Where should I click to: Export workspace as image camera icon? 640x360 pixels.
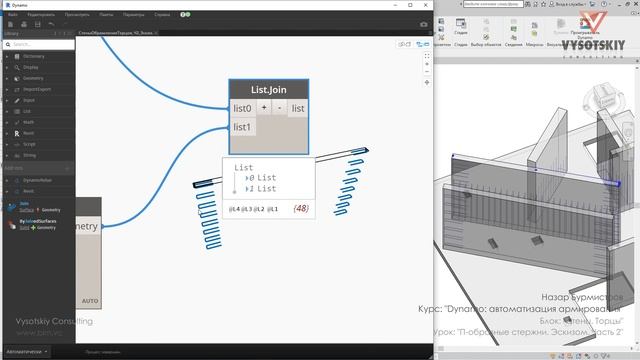tap(424, 24)
